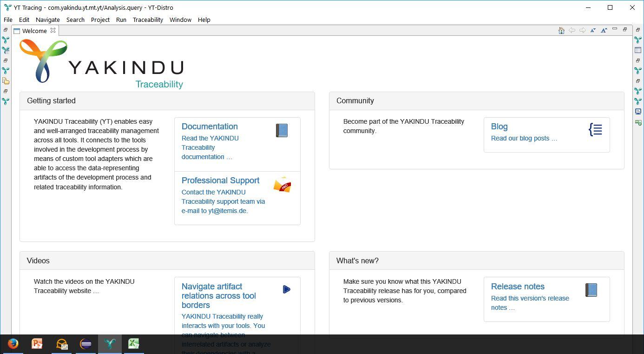The height and width of the screenshot is (354, 644).
Task: Open the Traceability menu
Action: point(148,20)
